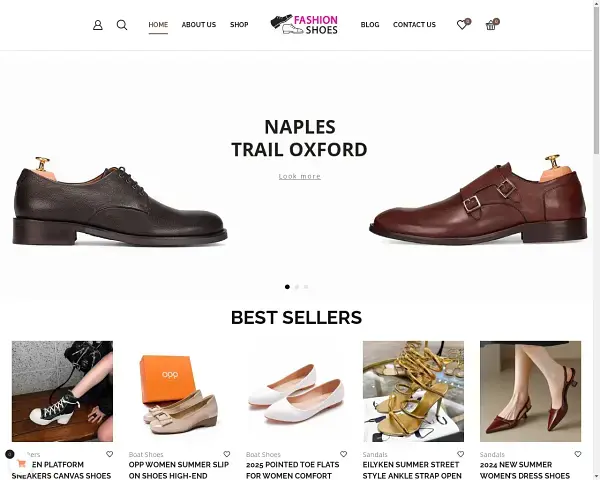Click the Fashion Shoes logo
The width and height of the screenshot is (600, 480).
(x=305, y=24)
